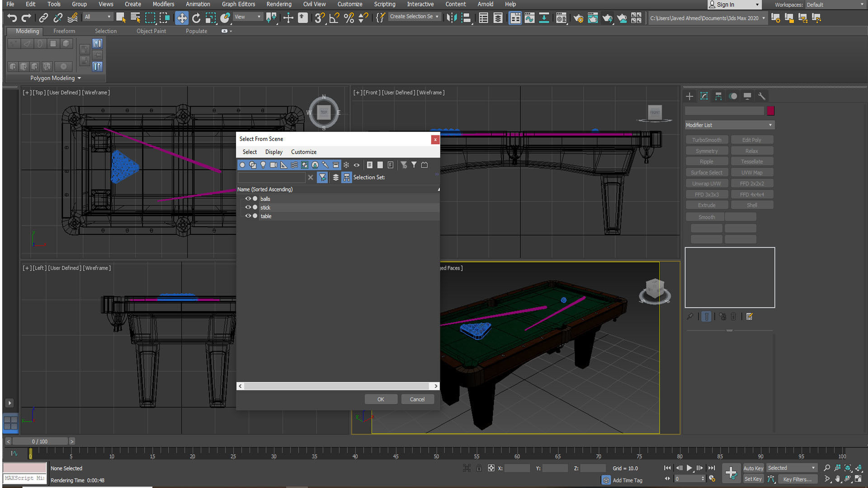Open the Graph Editors menu
868x488 pixels.
click(238, 4)
